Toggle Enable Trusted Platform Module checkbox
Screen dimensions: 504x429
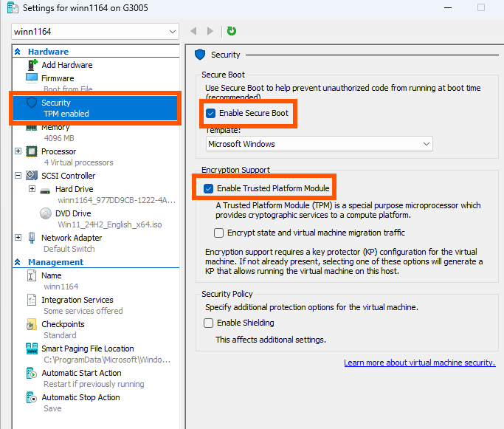[208, 188]
